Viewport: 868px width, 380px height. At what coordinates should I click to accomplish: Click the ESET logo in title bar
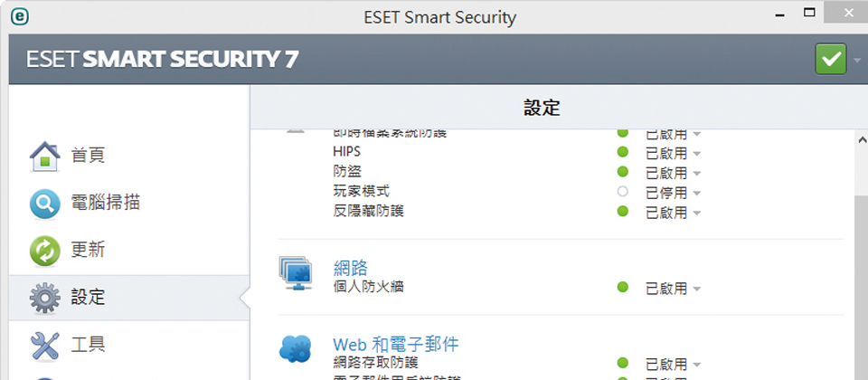click(19, 16)
